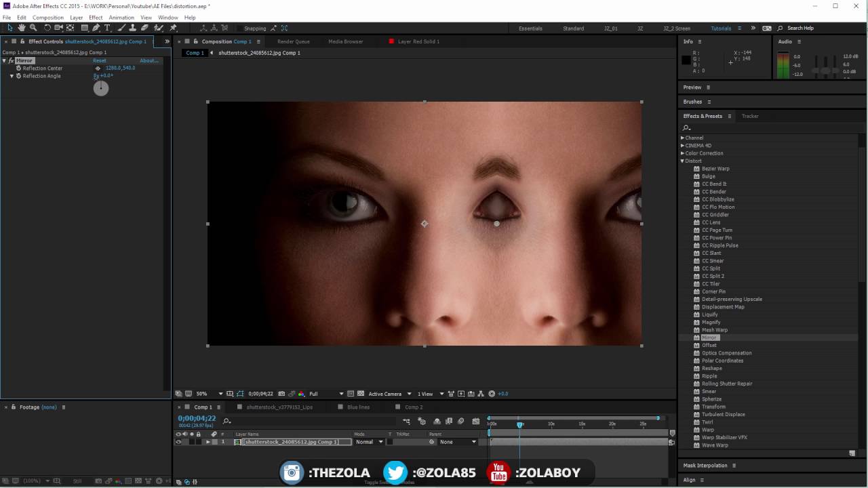Viewport: 868px width, 488px height.
Task: Select the Eraser tool
Action: pyautogui.click(x=144, y=28)
